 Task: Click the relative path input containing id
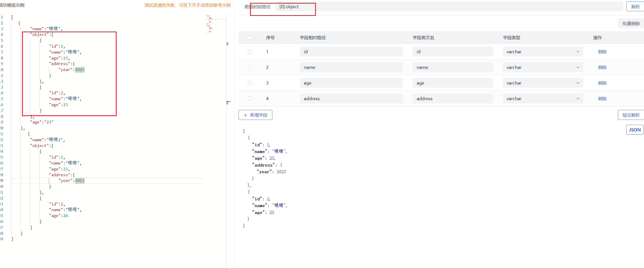coord(351,51)
